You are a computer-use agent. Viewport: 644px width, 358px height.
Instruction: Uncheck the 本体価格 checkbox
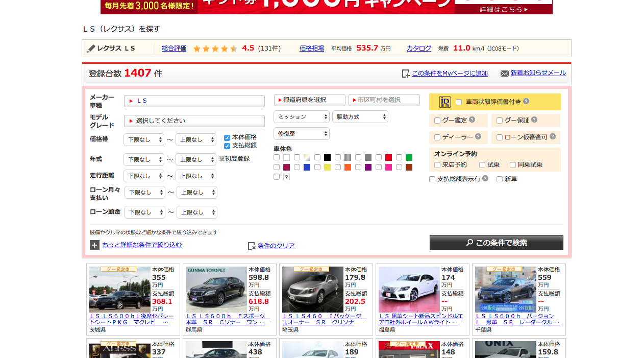226,136
